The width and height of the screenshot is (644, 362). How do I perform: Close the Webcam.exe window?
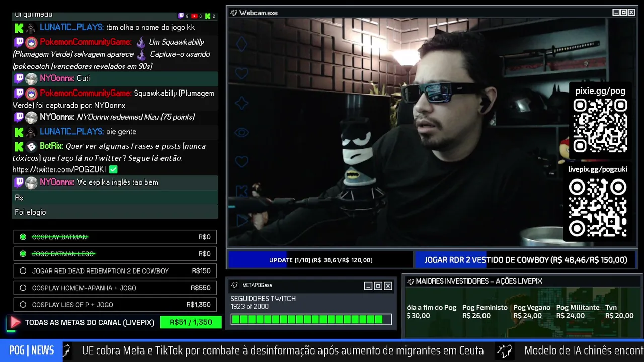(x=631, y=13)
